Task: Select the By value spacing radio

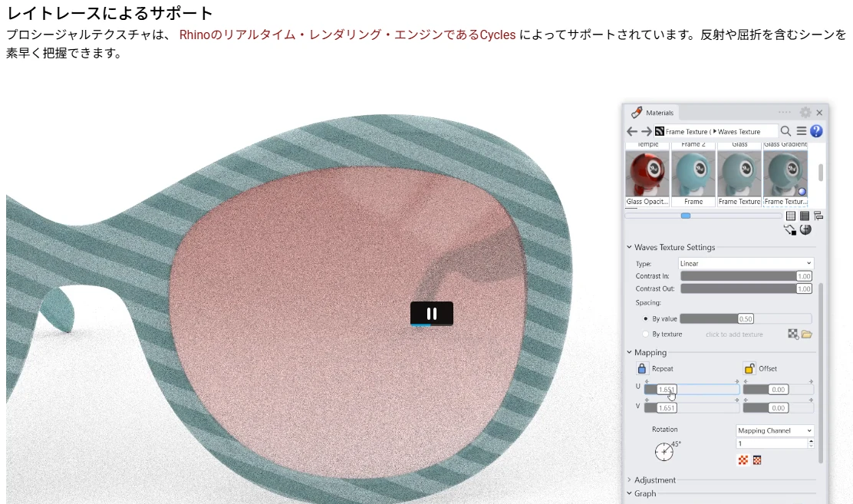Action: coord(646,319)
